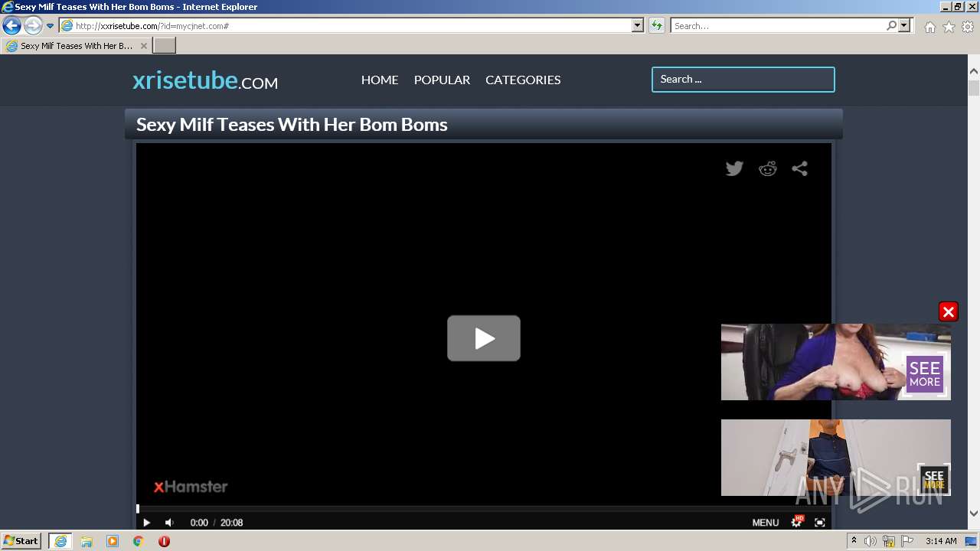The image size is (980, 551).
Task: Click the browser search box
Action: click(778, 26)
